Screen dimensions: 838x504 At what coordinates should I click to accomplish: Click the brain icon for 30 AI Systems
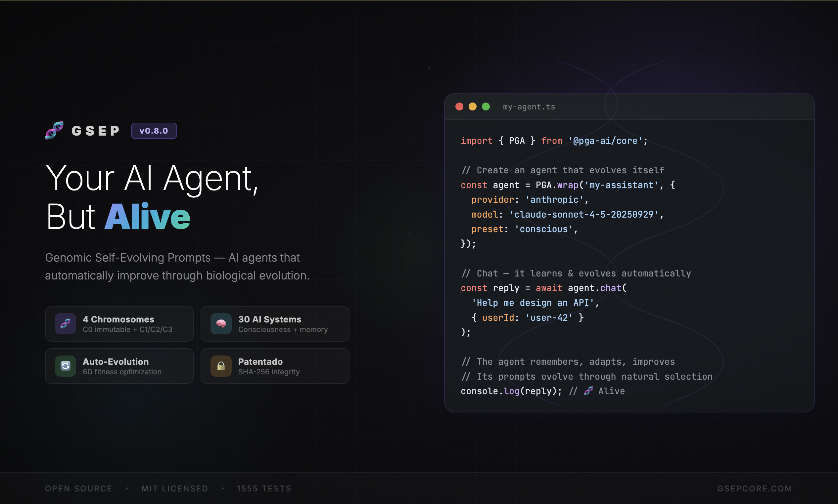point(221,324)
